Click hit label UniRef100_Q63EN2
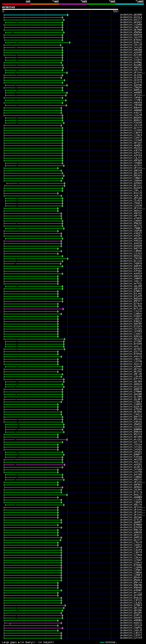 pos(131,411)
